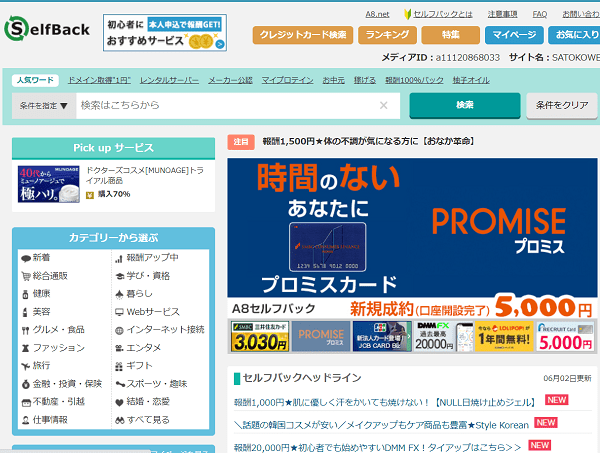Open the おなか革命 attention headline
Viewport: 600px width, 453px height.
pos(368,142)
